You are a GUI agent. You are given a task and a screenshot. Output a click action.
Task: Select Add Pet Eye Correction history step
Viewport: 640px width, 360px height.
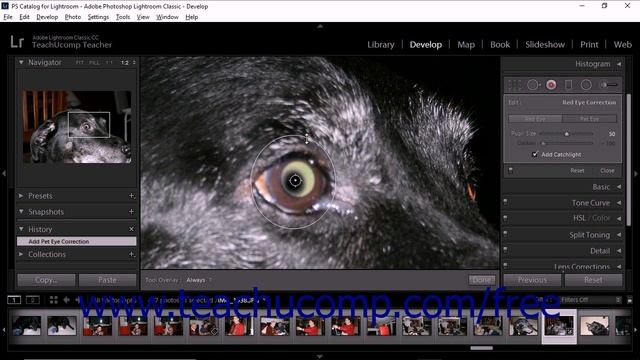76,242
